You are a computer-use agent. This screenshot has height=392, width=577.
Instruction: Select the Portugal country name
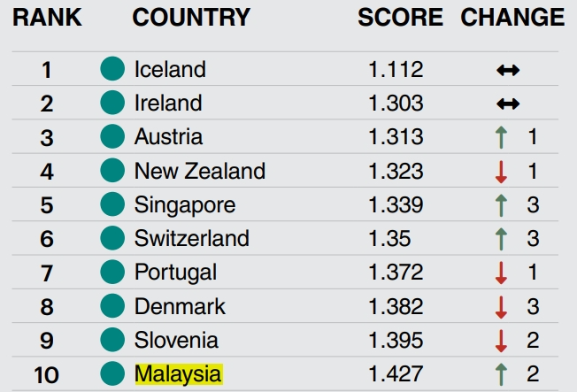(x=175, y=273)
